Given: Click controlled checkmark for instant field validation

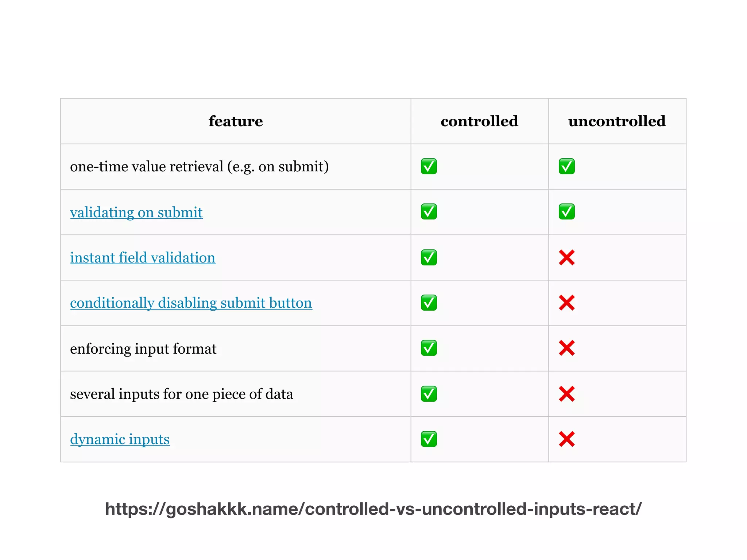Looking at the screenshot, I should coord(429,257).
